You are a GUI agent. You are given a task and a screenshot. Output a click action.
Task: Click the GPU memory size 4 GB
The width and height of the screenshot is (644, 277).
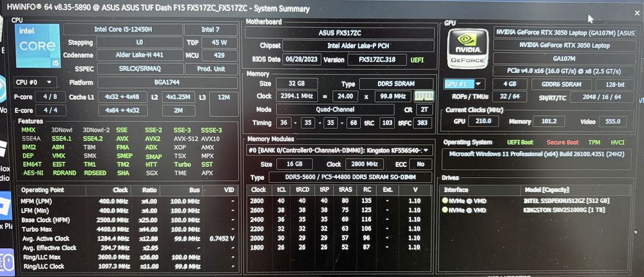pos(509,84)
